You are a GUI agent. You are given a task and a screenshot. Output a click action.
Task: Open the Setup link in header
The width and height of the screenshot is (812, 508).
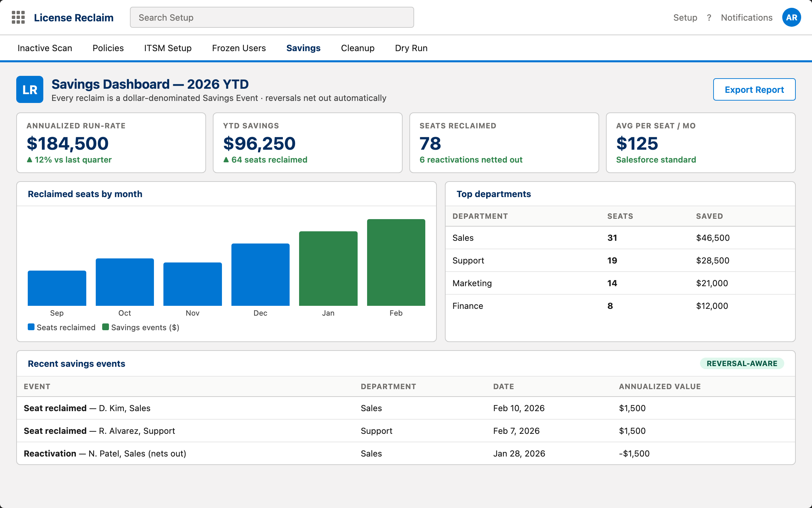[x=685, y=18]
